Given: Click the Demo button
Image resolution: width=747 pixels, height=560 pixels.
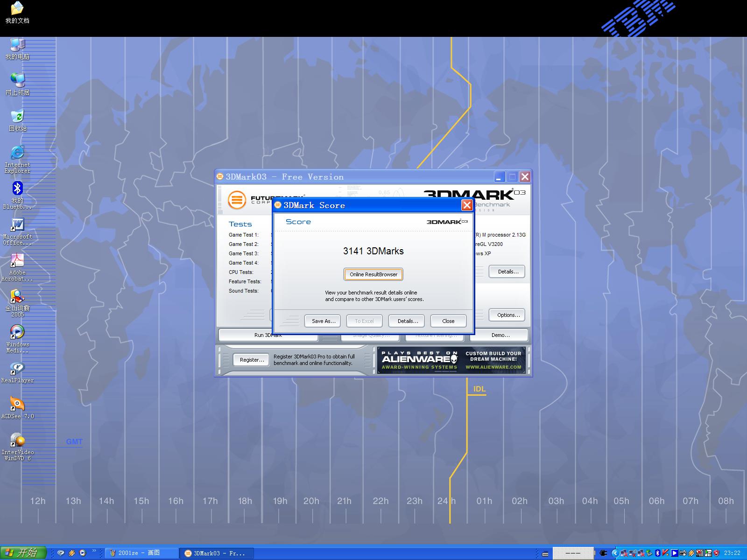Looking at the screenshot, I should [x=500, y=335].
